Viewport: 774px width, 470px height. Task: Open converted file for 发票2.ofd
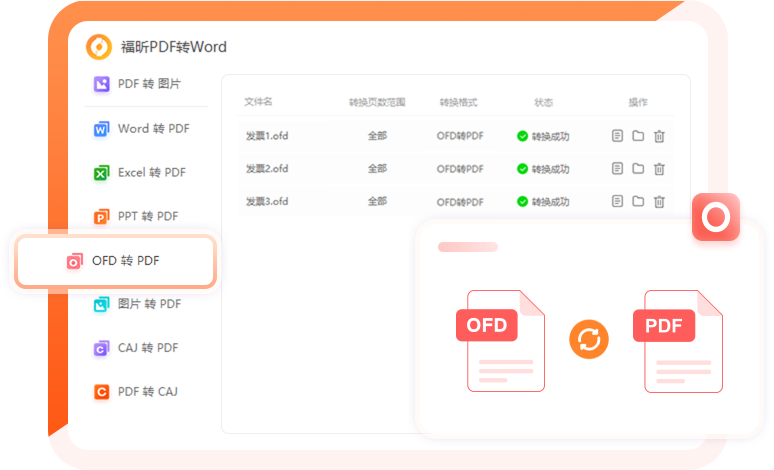[618, 169]
